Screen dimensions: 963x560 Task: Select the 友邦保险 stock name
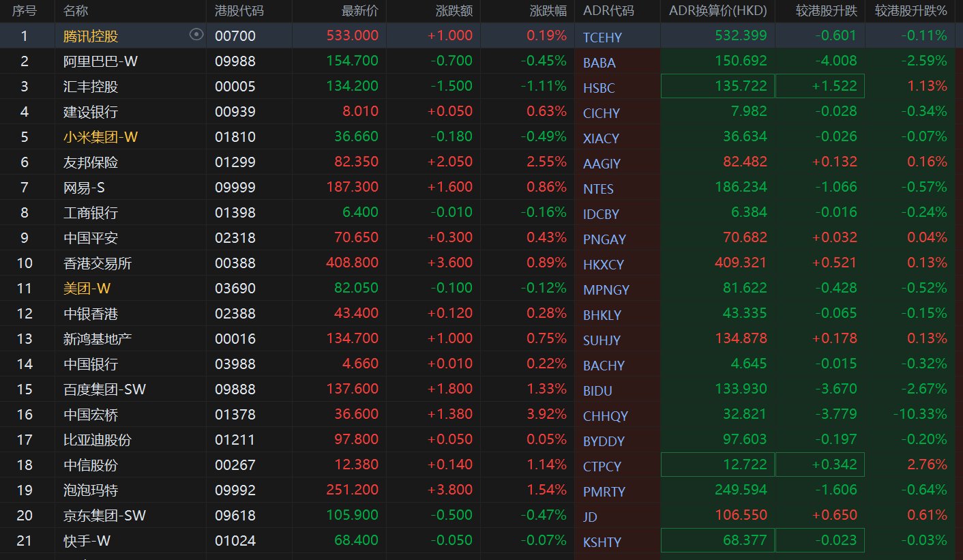pos(91,162)
